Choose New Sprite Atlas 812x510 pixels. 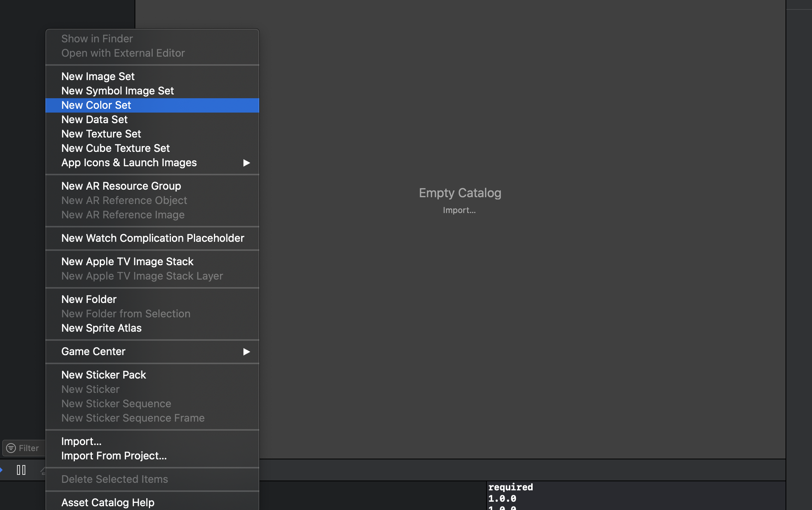coord(101,328)
